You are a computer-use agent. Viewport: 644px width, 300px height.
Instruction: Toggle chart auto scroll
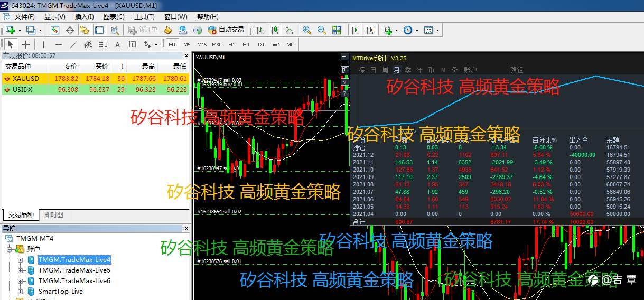point(356,30)
